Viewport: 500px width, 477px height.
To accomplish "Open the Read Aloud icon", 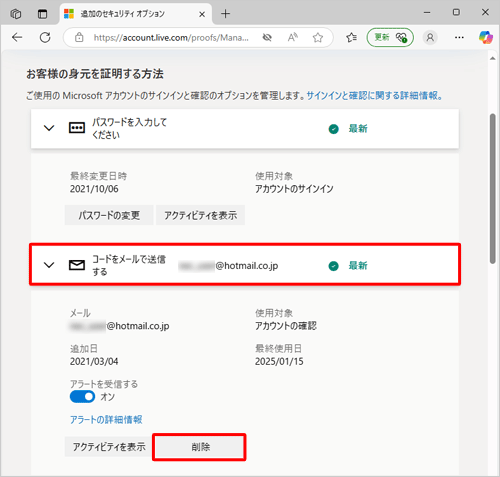I will pyautogui.click(x=293, y=37).
